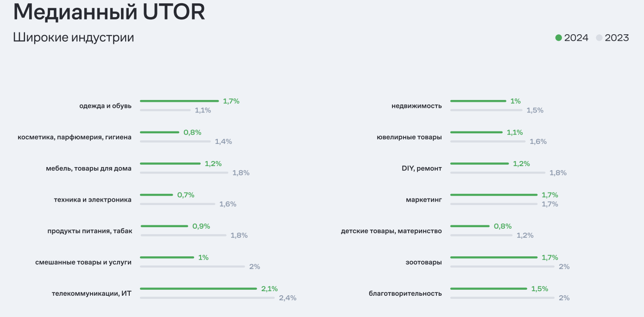Click gray bar for смешанные товары и услуги

(x=192, y=267)
